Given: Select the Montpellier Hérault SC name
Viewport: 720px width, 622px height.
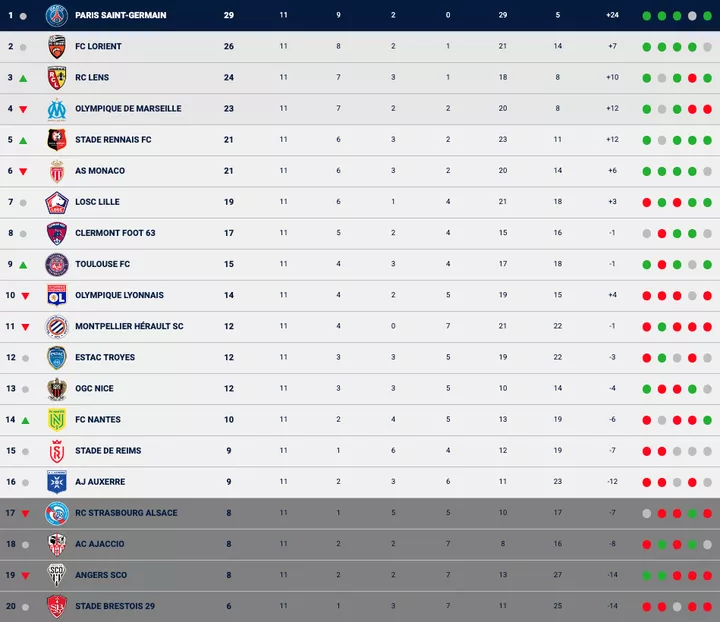Looking at the screenshot, I should click(x=129, y=326).
